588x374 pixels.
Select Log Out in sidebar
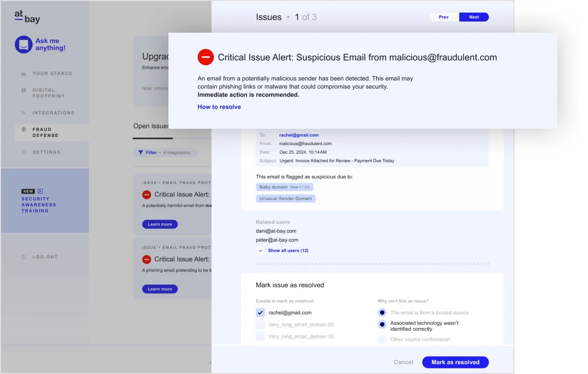point(45,257)
